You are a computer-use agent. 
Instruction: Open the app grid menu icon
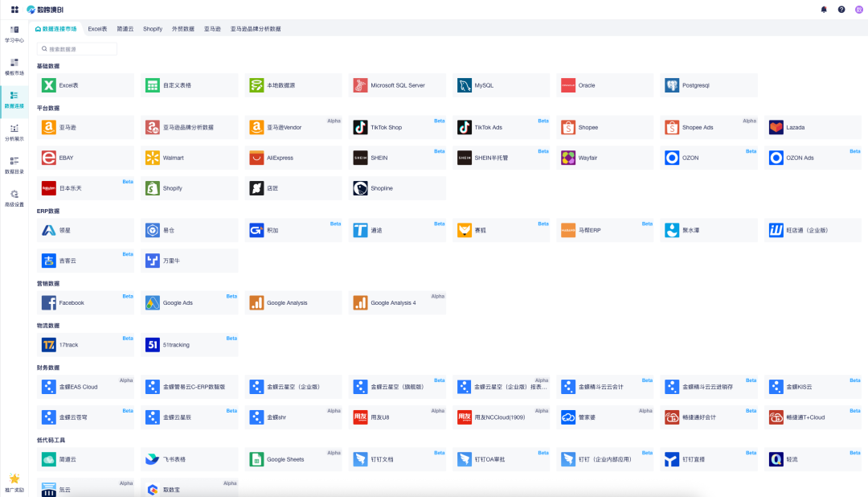click(x=14, y=10)
